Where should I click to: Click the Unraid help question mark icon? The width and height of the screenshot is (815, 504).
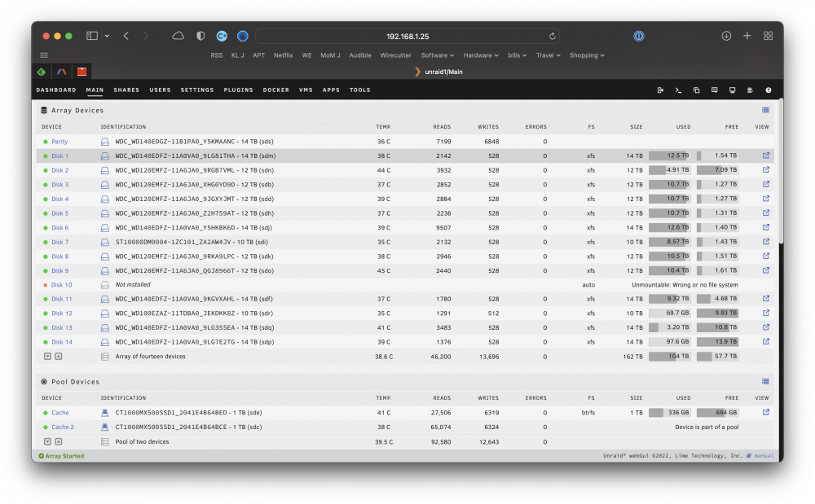(769, 90)
